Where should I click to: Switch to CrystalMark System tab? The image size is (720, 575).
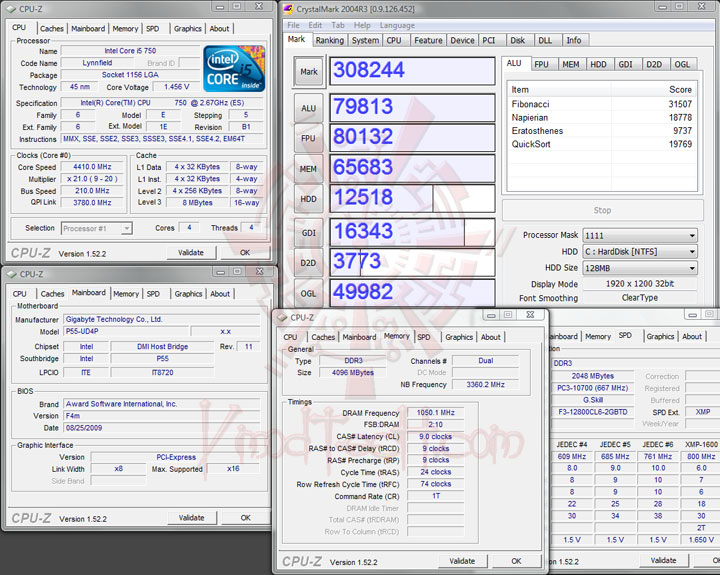point(365,40)
